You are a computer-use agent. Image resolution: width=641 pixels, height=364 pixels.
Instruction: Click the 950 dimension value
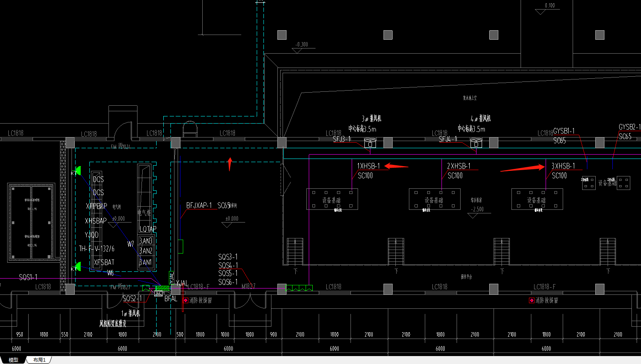(x=19, y=335)
